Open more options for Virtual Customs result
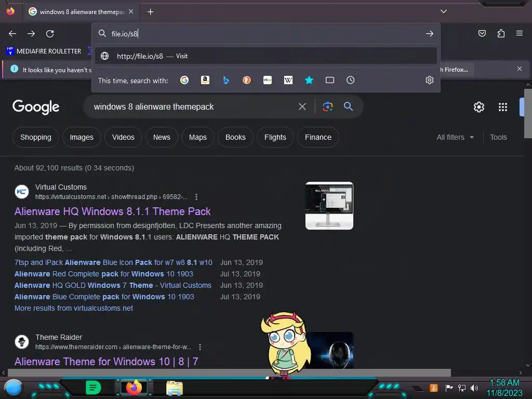Screen dimensions: 532x399 tap(196, 197)
